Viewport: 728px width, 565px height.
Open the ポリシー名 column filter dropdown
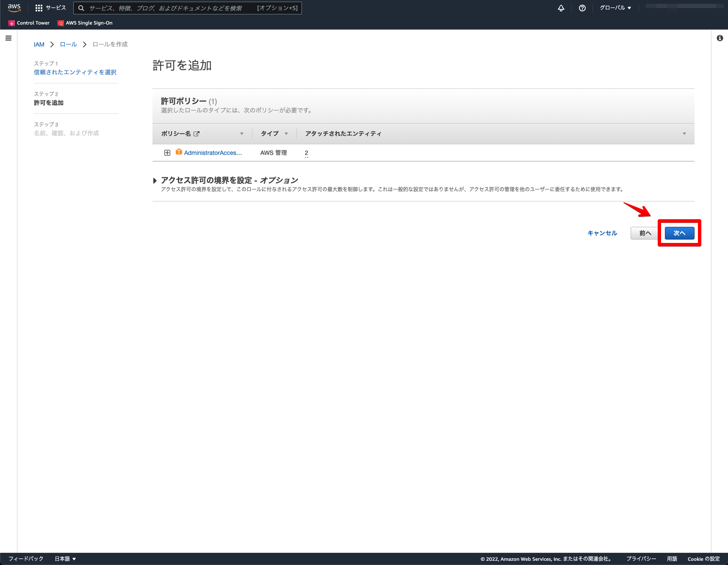241,133
